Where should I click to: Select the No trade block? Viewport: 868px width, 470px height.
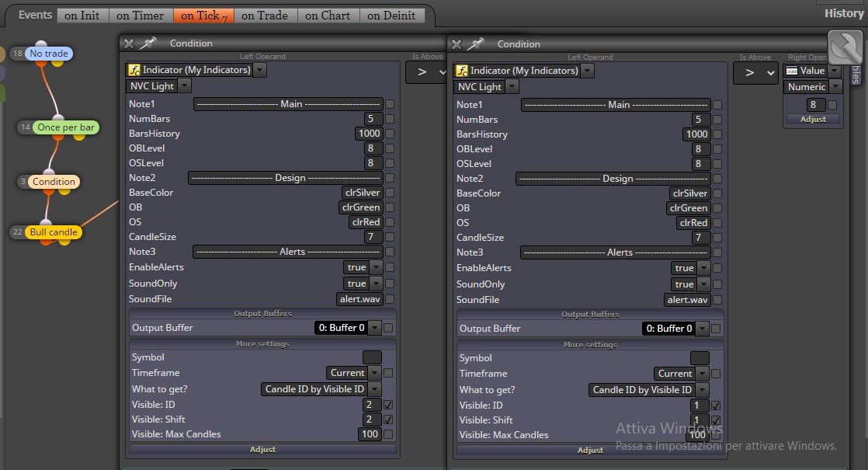(x=49, y=53)
